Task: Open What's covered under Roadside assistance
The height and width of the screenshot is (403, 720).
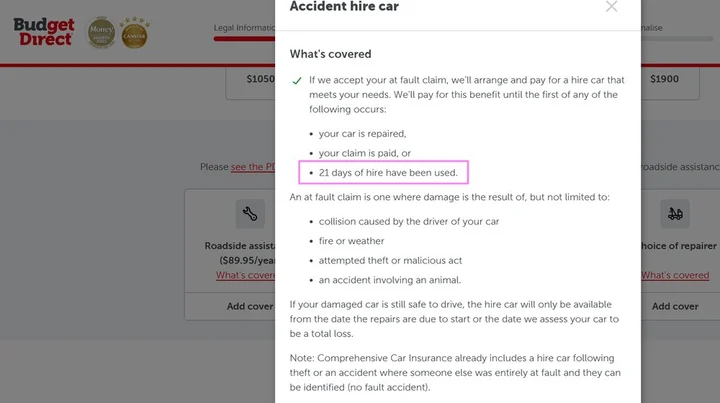Action: [x=246, y=275]
